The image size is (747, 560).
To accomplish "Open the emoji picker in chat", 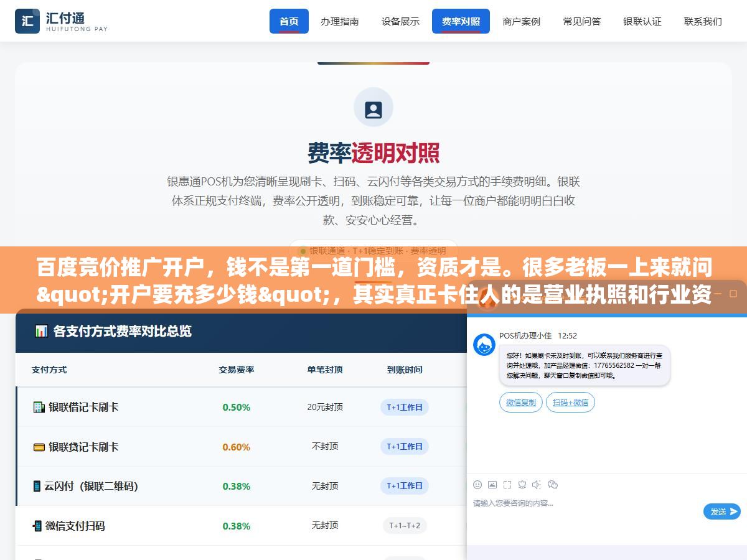I will [x=477, y=484].
